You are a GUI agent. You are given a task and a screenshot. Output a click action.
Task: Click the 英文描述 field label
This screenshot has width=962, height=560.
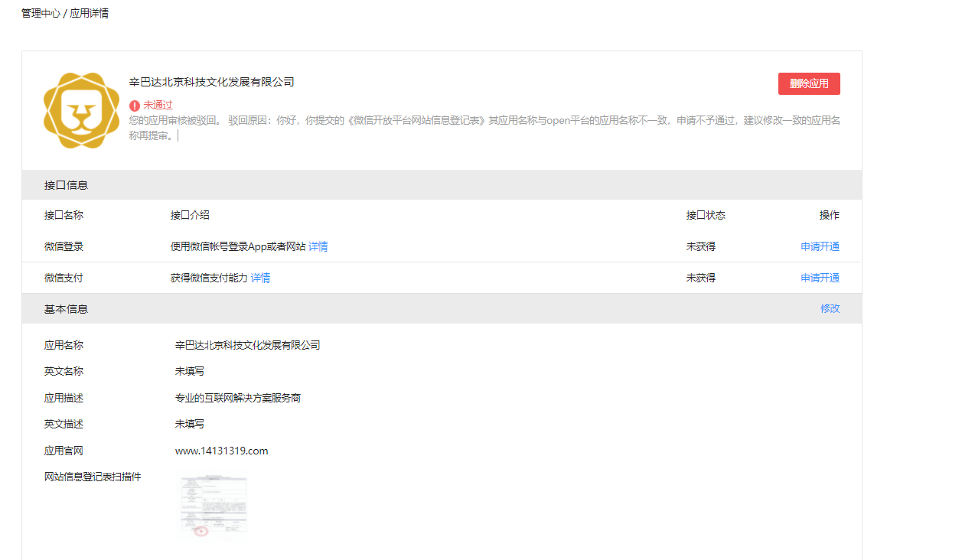pyautogui.click(x=64, y=424)
